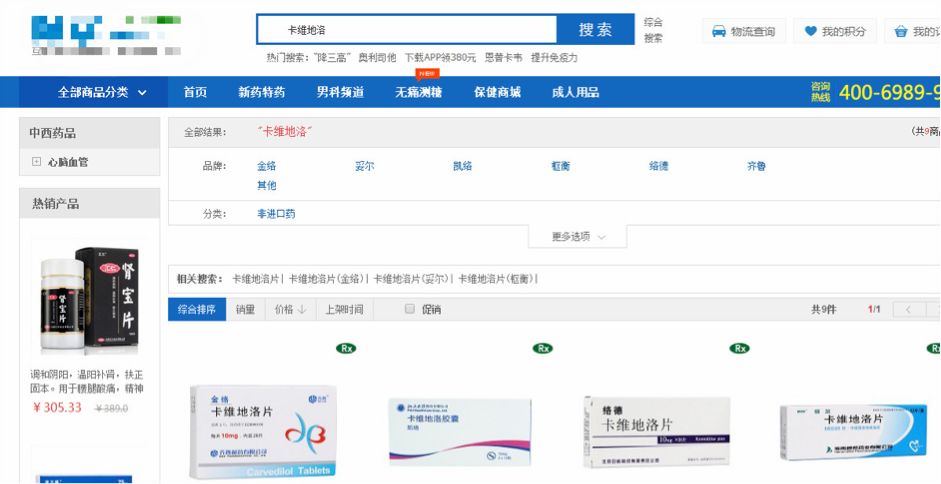
Task: Click the red 卡维地洛 result keyword
Action: [286, 132]
